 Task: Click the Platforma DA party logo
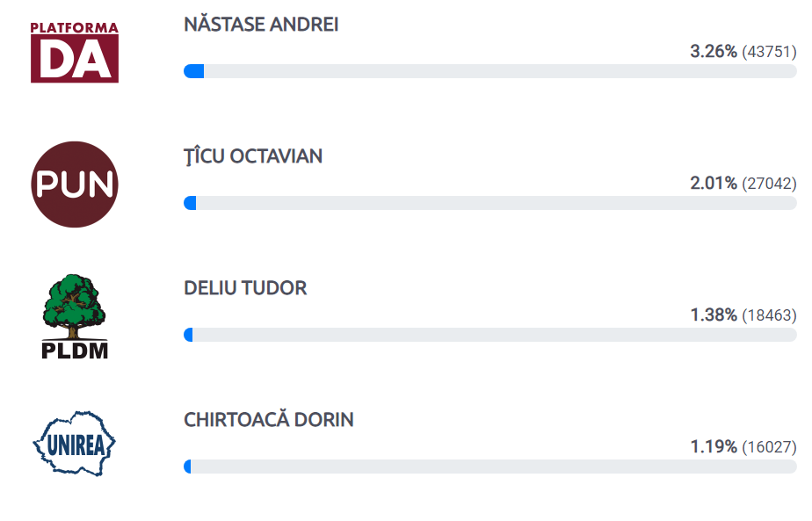75,53
